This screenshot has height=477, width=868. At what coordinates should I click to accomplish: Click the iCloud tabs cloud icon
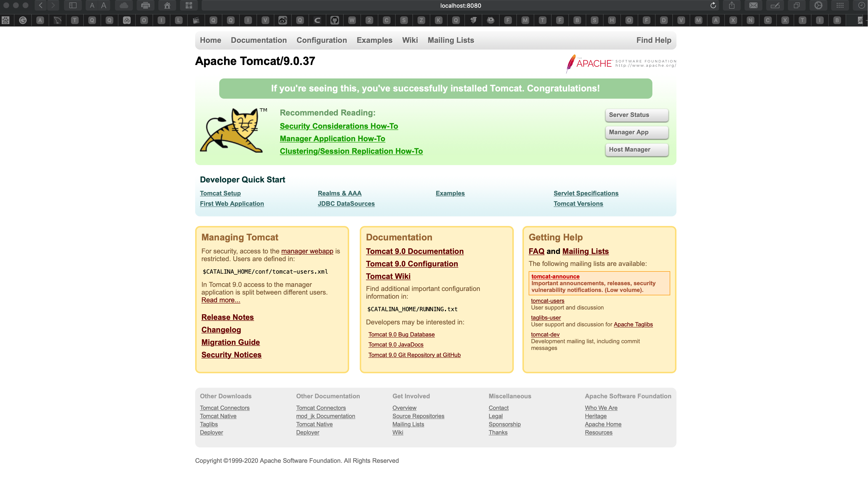click(x=124, y=5)
